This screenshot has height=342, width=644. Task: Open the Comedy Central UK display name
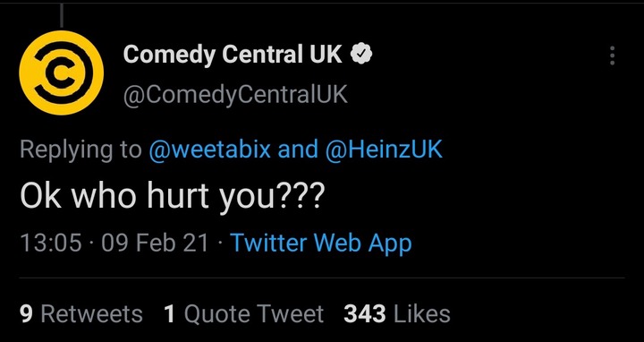233,55
